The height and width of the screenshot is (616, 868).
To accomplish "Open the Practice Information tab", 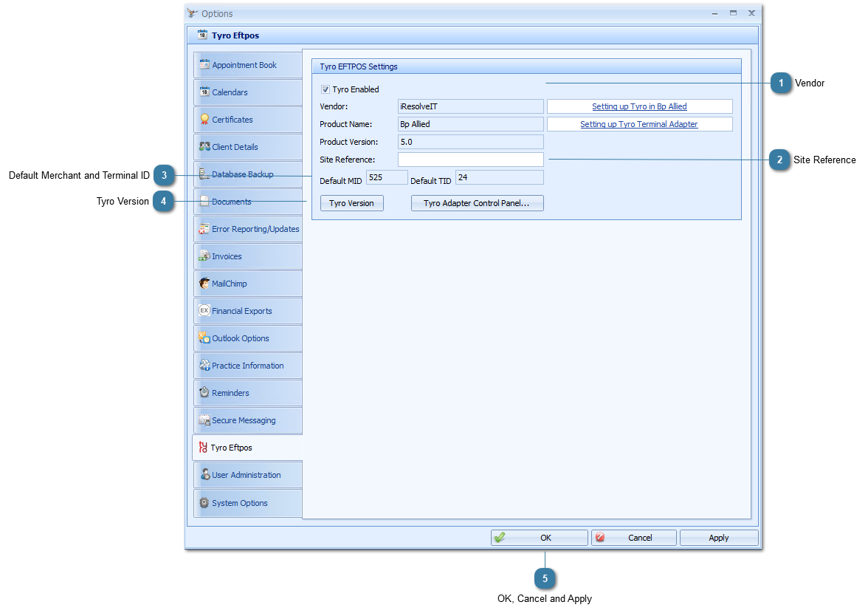I will point(247,366).
